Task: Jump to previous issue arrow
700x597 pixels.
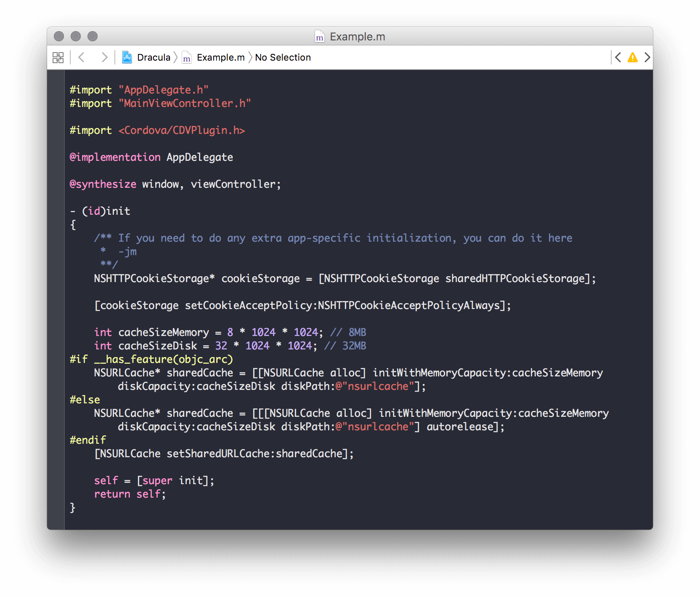Action: [x=618, y=57]
